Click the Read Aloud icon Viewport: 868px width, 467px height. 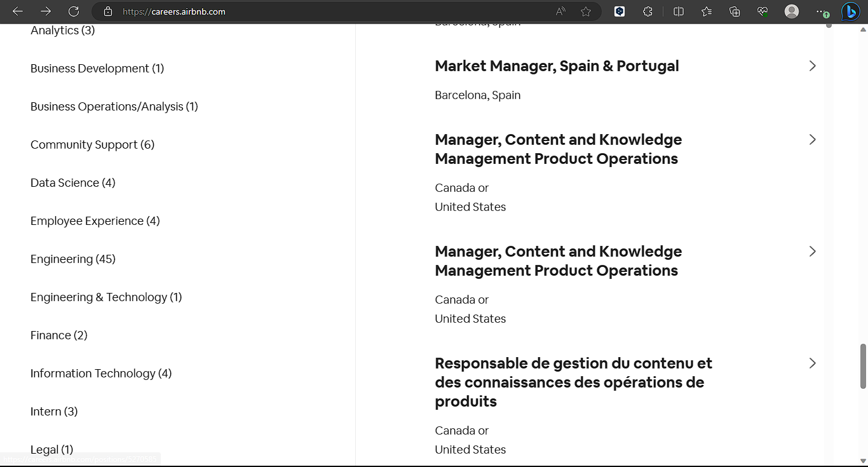(x=560, y=11)
